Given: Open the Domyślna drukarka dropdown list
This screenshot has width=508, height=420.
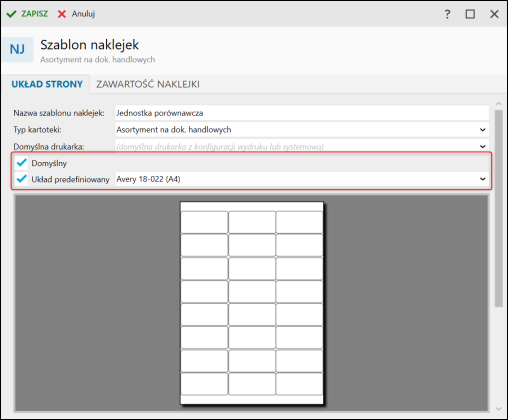Looking at the screenshot, I should [482, 146].
